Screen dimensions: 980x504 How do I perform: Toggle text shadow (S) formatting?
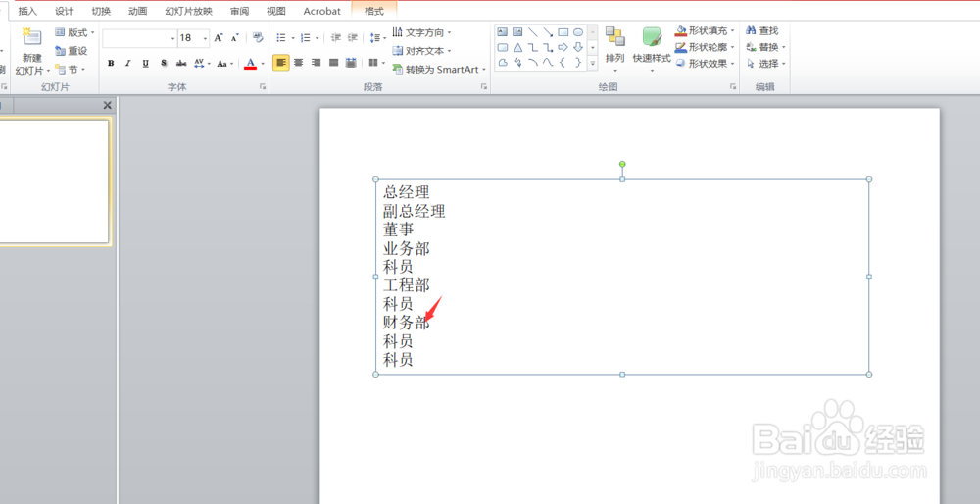pos(163,63)
